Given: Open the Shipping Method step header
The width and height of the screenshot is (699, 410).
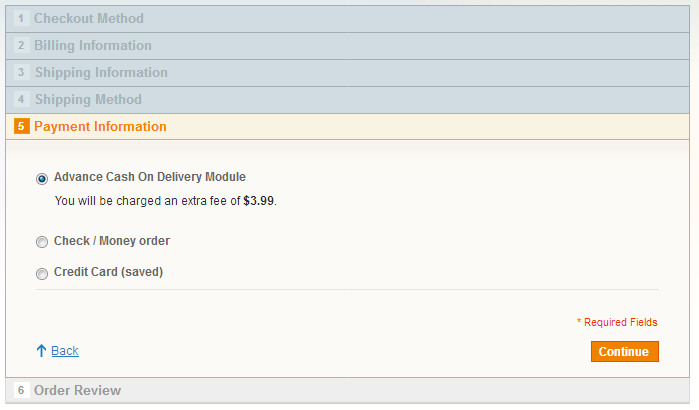Looking at the screenshot, I should 88,100.
